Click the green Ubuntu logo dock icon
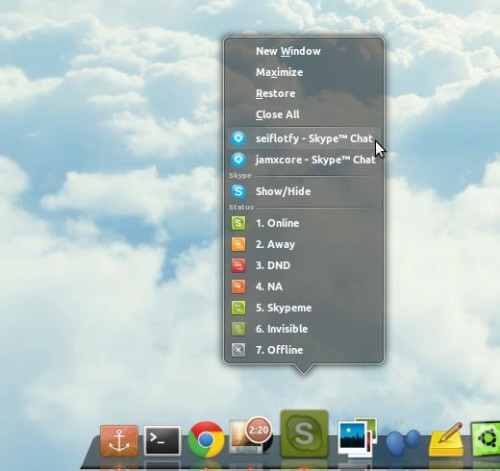 pos(486,438)
